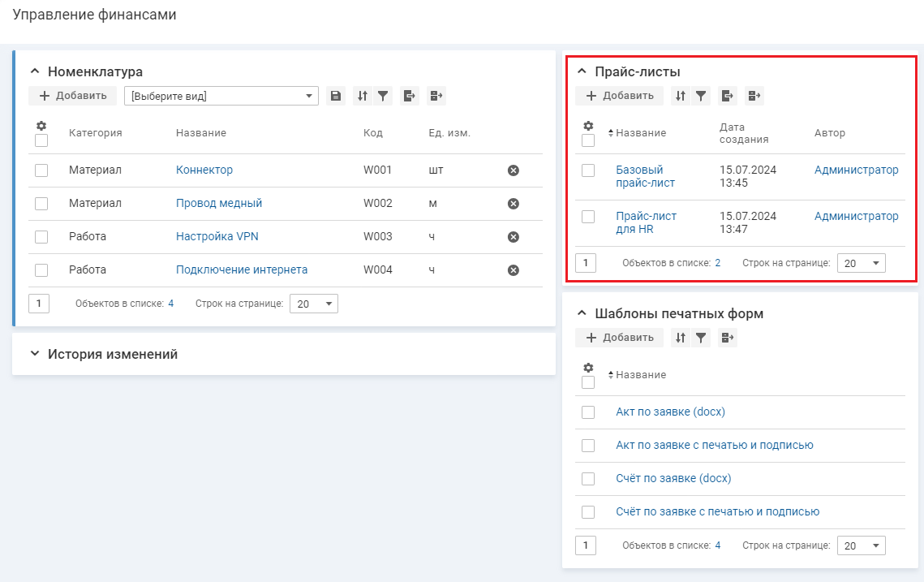The width and height of the screenshot is (924, 582).
Task: Collapse the Шаблоны печатных форм panel
Action: pos(581,313)
